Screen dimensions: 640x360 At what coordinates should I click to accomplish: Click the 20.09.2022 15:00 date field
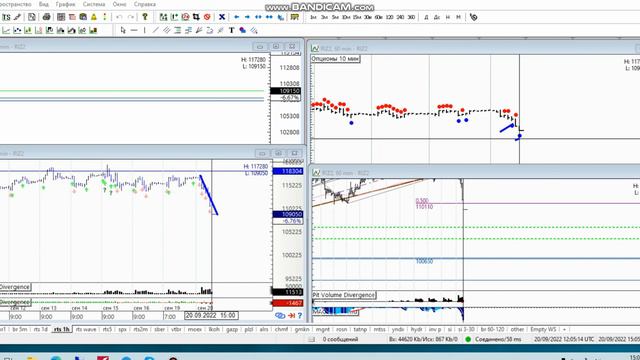coord(211,316)
